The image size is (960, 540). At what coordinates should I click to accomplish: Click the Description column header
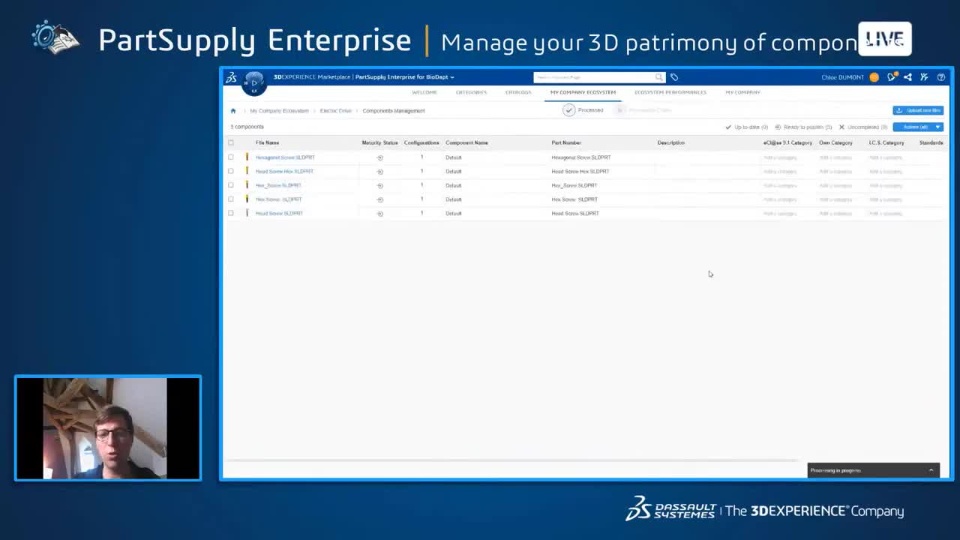[671, 143]
